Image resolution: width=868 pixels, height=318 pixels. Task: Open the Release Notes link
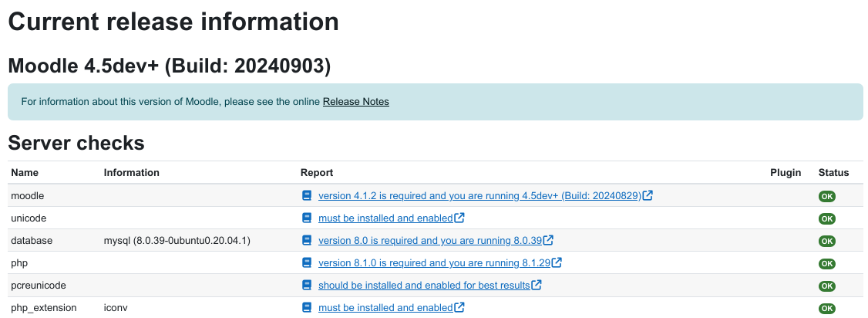(356, 102)
